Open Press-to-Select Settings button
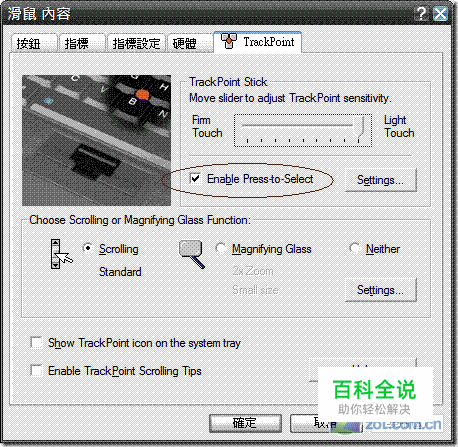 coord(381,180)
